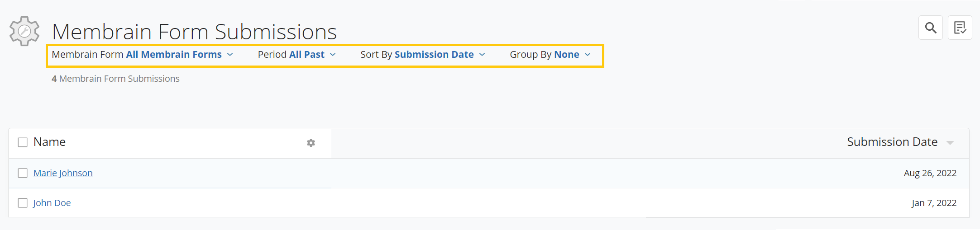Click the Submission Date column header
This screenshot has width=980, height=230.
tap(892, 142)
